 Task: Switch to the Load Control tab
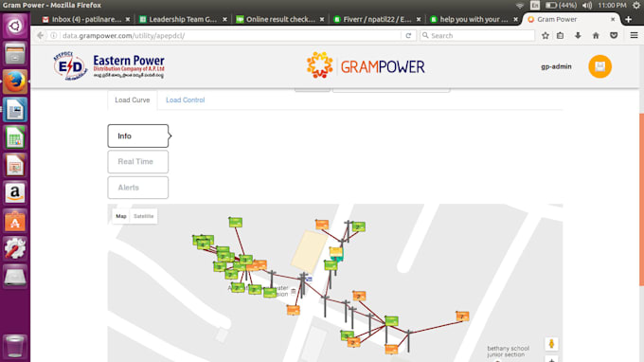[186, 100]
